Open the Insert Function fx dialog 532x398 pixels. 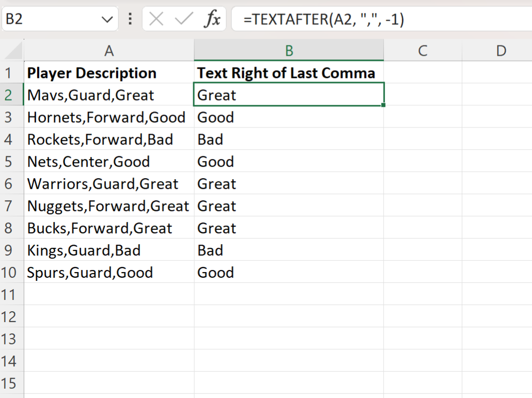[x=212, y=19]
